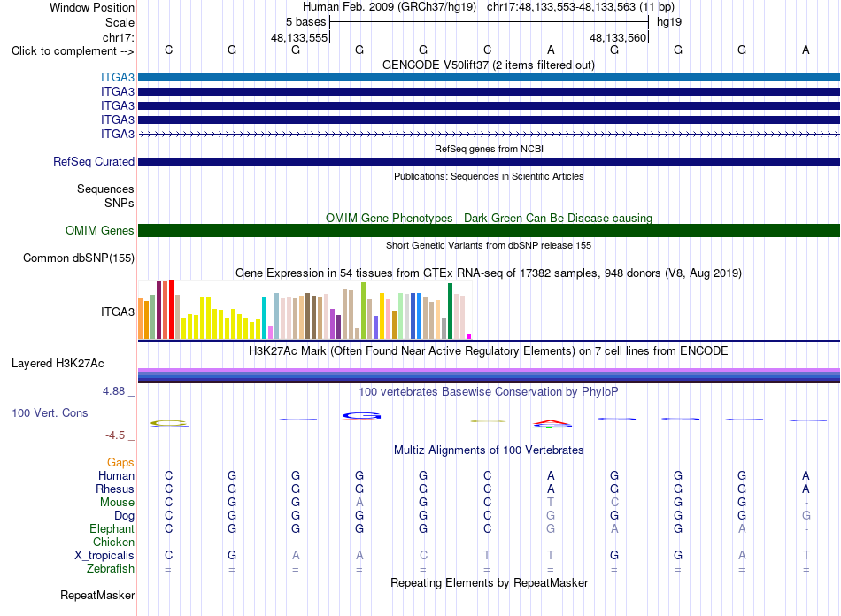Viewport: 841px width, 616px height.
Task: Click 'RefSeq genes from NCBI' title
Action: point(489,149)
